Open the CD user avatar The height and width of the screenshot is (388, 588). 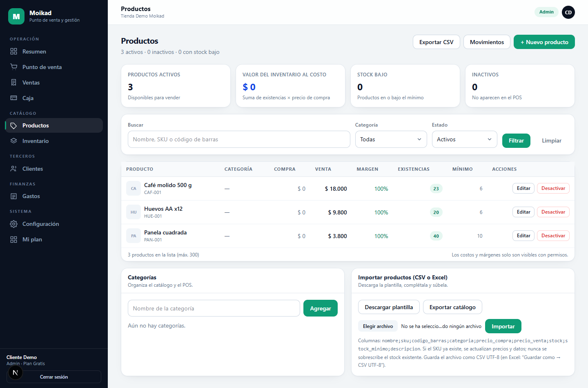pyautogui.click(x=568, y=12)
